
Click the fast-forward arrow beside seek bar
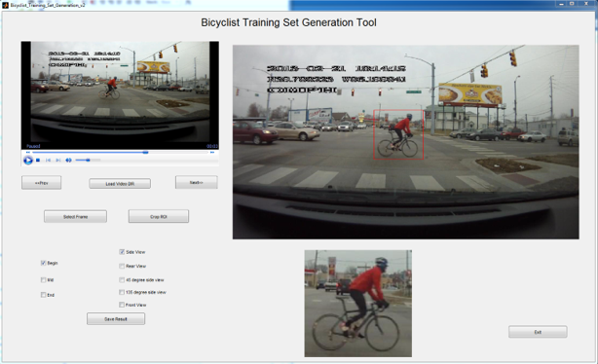(212, 152)
